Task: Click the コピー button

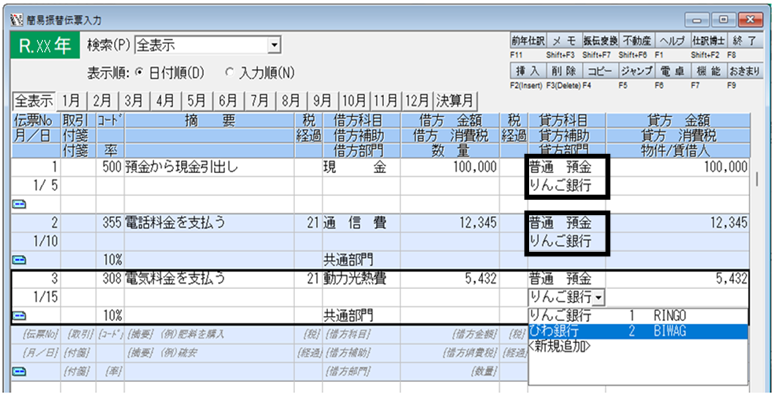Action: click(x=600, y=71)
